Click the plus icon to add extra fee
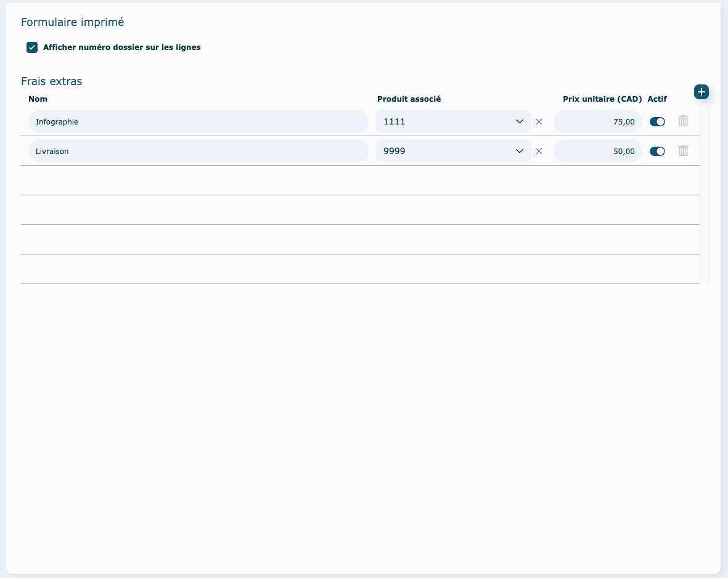The image size is (728, 578). click(701, 92)
